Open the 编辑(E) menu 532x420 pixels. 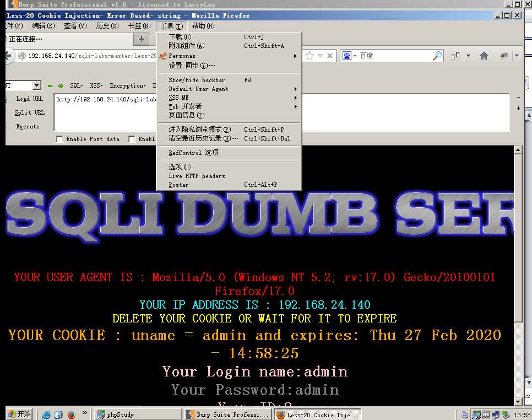pos(44,26)
